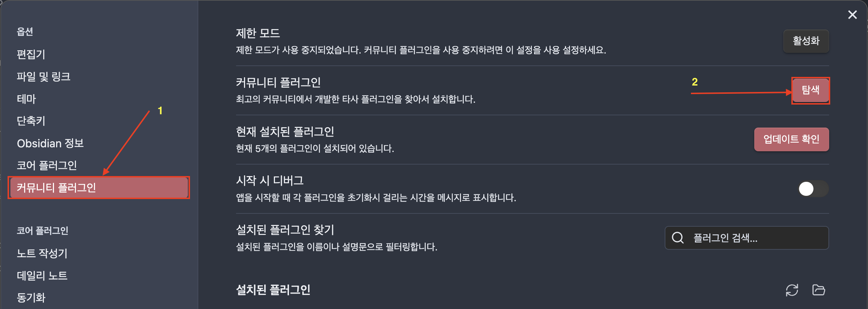Activate restricted mode with 활성화 button
The width and height of the screenshot is (868, 309).
point(806,41)
